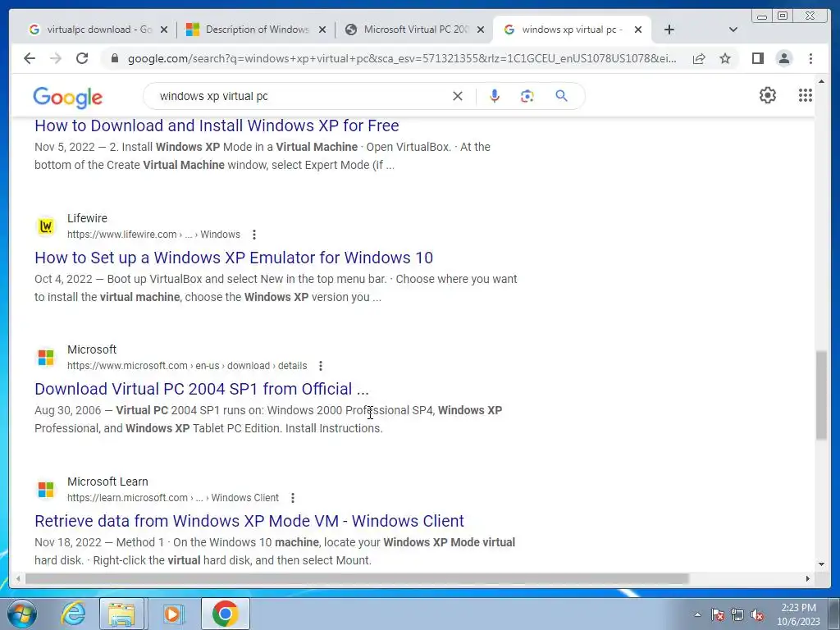The height and width of the screenshot is (630, 840).
Task: Open more options for Lifewire result
Action: tap(254, 235)
